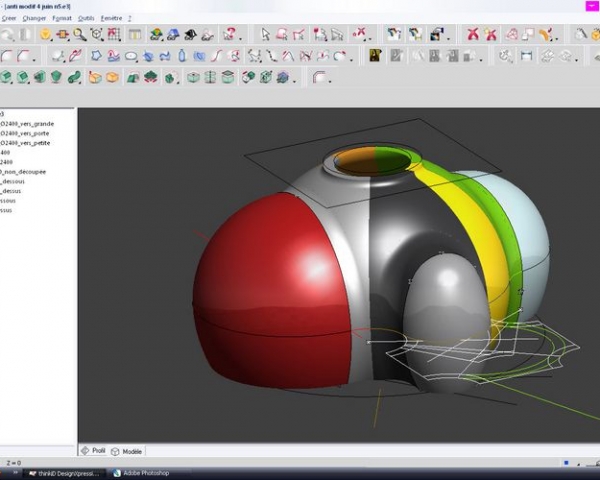Open dropdown arrow beside dark gradient square icon

[448, 39]
